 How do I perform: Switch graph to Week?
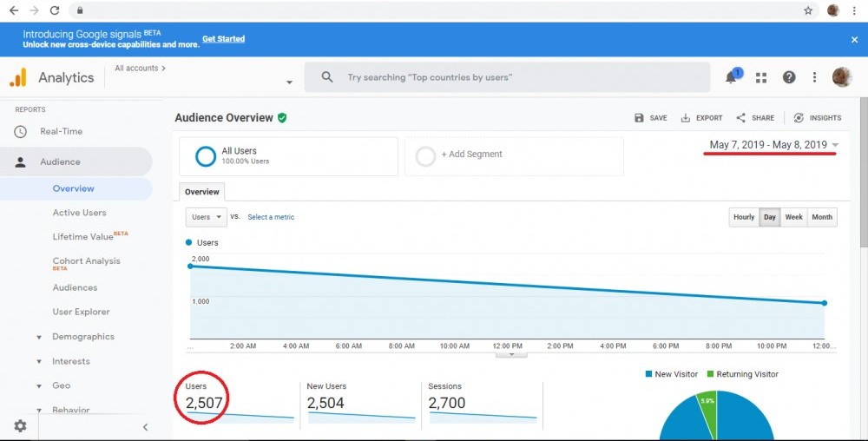794,217
